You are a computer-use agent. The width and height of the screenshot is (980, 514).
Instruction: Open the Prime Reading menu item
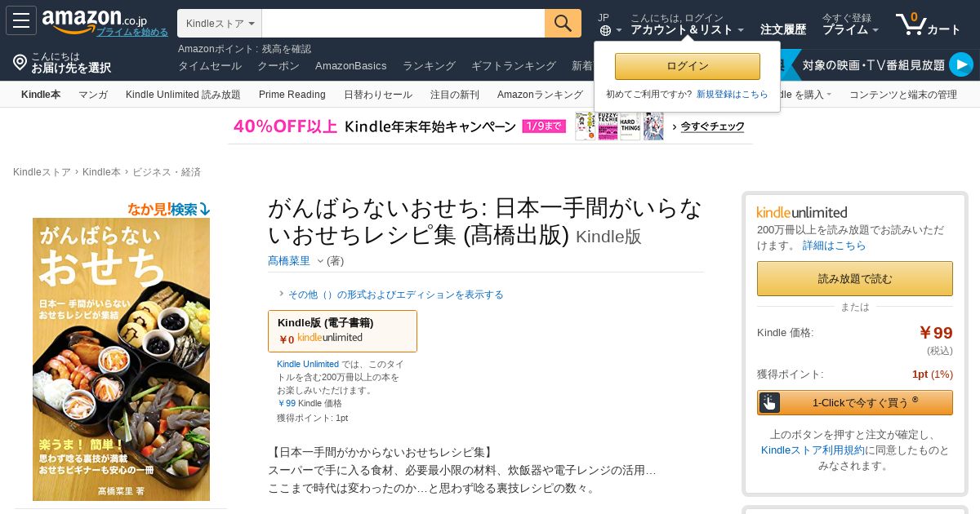pyautogui.click(x=292, y=95)
